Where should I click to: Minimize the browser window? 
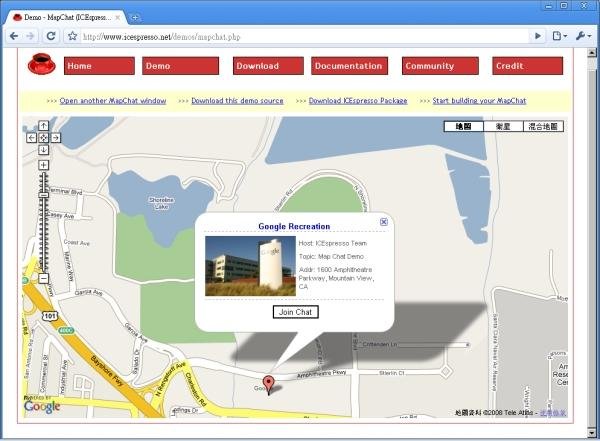pyautogui.click(x=549, y=5)
